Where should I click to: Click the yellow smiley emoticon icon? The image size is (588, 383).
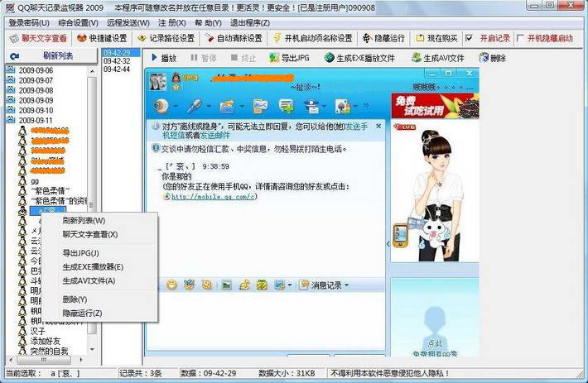pos(171,285)
